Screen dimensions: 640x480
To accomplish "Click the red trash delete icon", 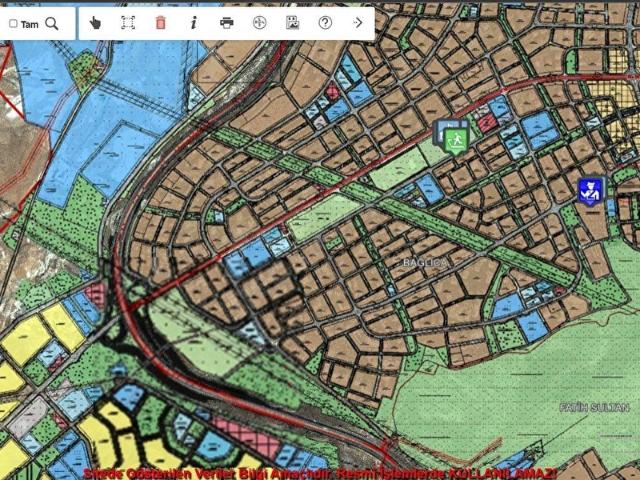I will [161, 23].
